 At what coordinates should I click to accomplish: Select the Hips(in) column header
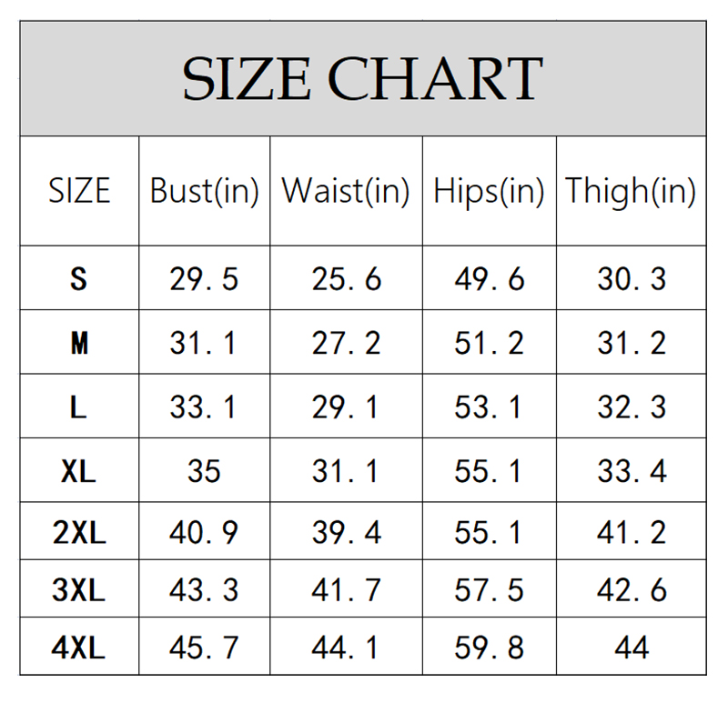490,191
